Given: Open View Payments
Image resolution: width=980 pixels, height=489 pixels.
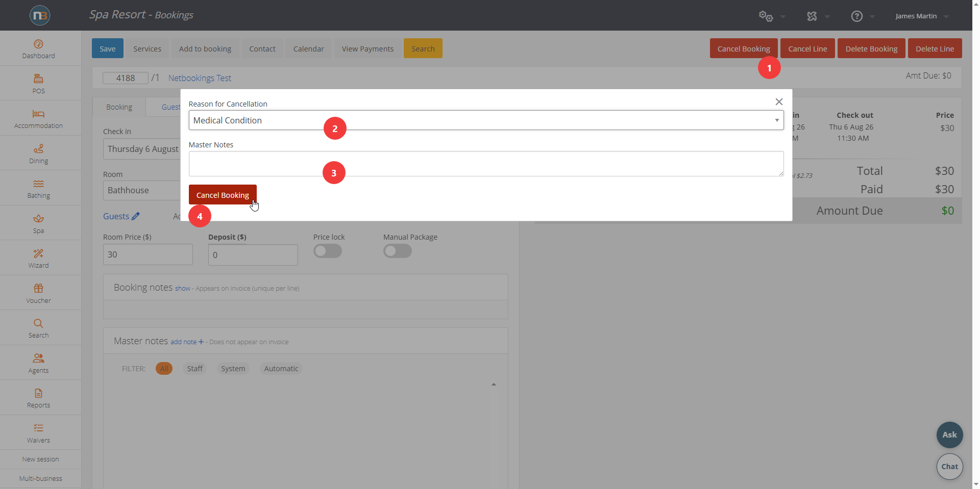Looking at the screenshot, I should pyautogui.click(x=367, y=48).
